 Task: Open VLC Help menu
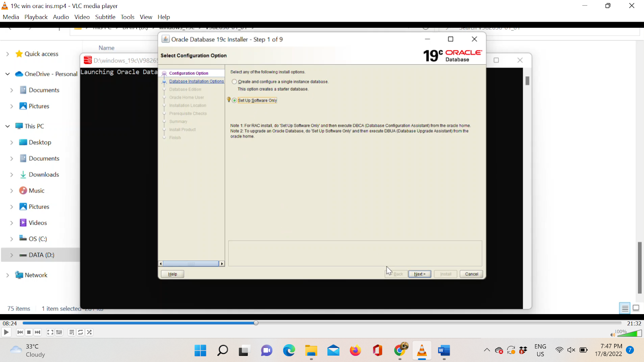coord(164,17)
